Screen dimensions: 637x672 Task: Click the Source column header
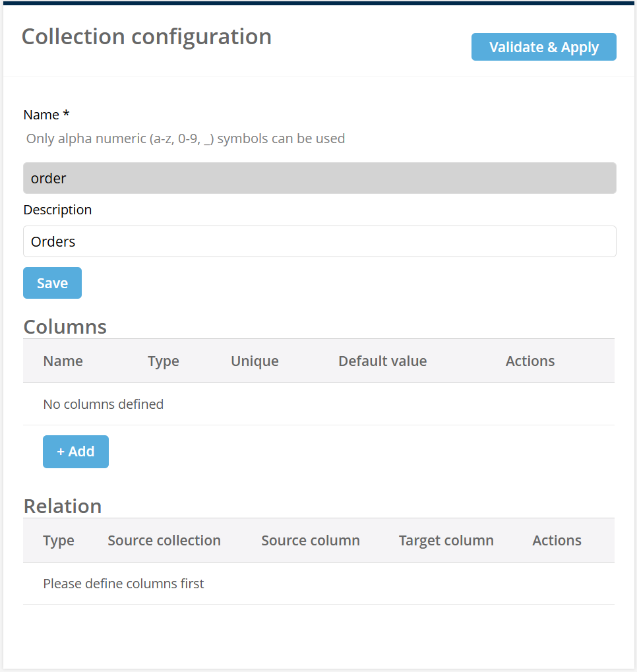(x=310, y=540)
